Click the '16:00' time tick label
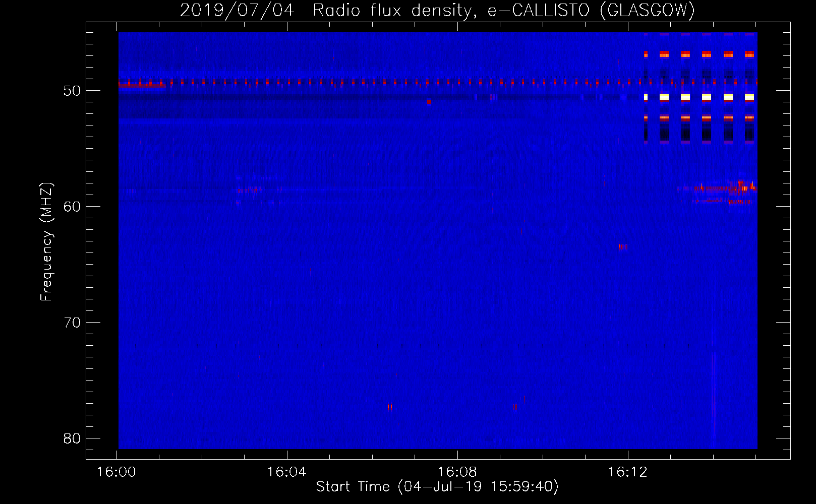Image resolution: width=816 pixels, height=504 pixels. click(116, 472)
